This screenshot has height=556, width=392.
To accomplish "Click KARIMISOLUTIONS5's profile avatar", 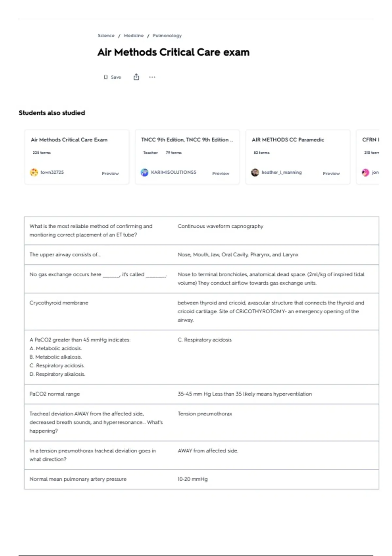I will pyautogui.click(x=144, y=172).
